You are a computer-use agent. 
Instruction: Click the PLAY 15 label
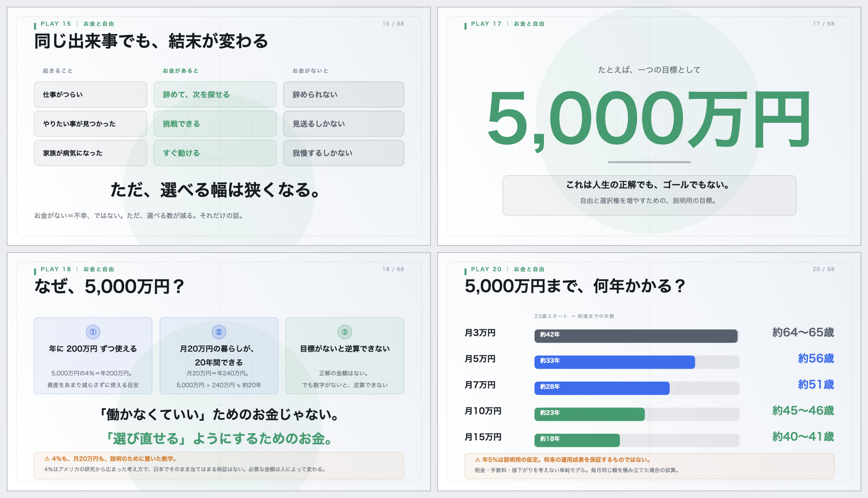pos(56,24)
